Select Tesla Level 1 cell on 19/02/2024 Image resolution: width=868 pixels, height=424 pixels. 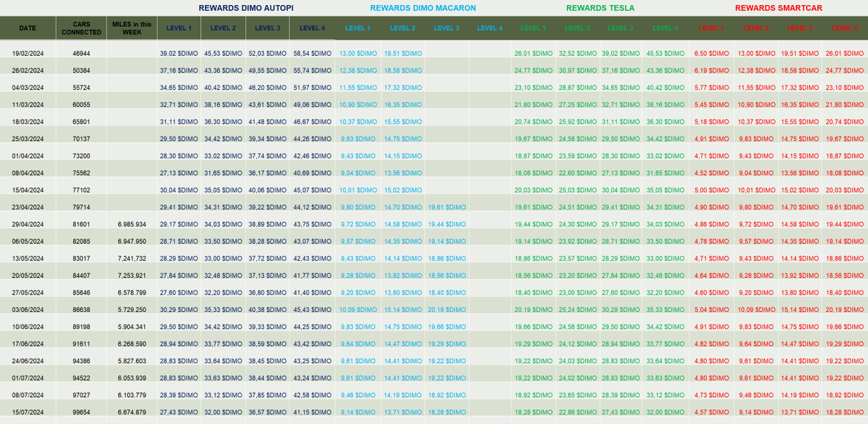(533, 54)
